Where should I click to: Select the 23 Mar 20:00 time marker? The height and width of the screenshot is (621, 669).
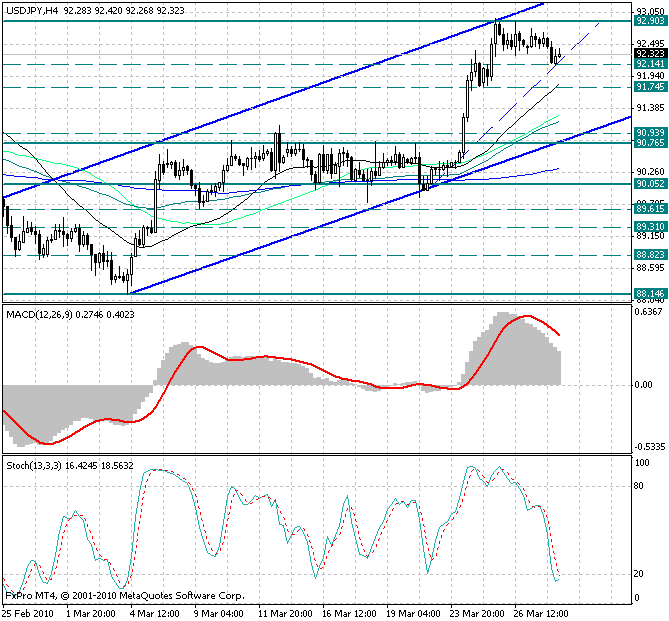pos(479,613)
